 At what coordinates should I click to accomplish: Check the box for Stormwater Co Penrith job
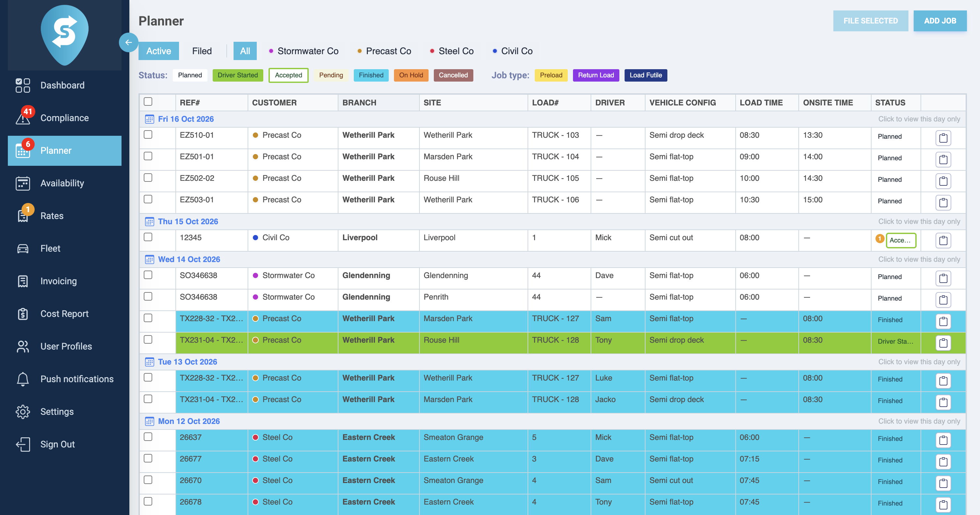click(148, 296)
